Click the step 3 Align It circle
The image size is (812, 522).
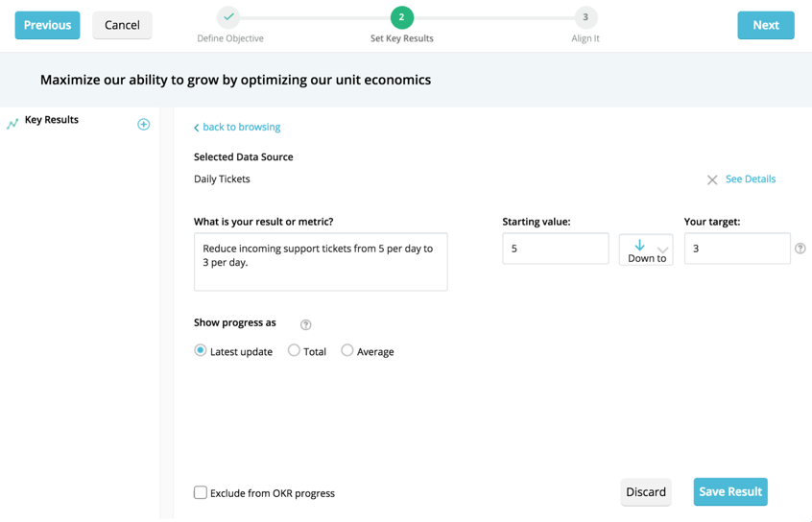coord(585,17)
